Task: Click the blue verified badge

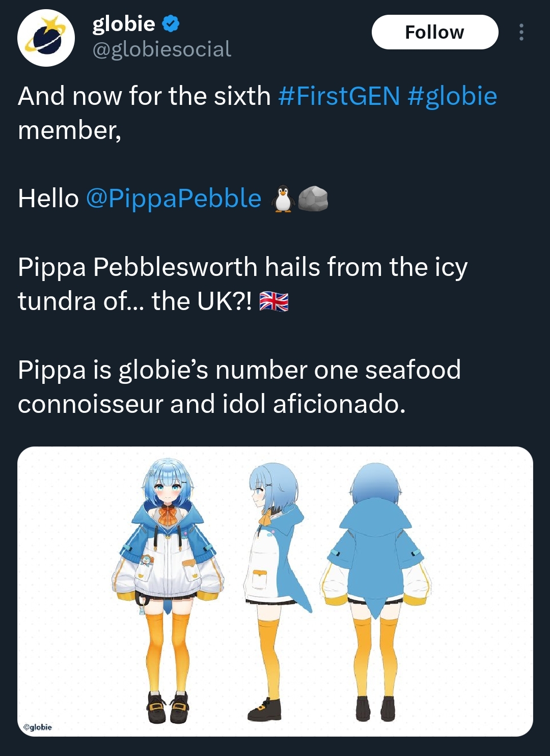Action: pos(171,23)
